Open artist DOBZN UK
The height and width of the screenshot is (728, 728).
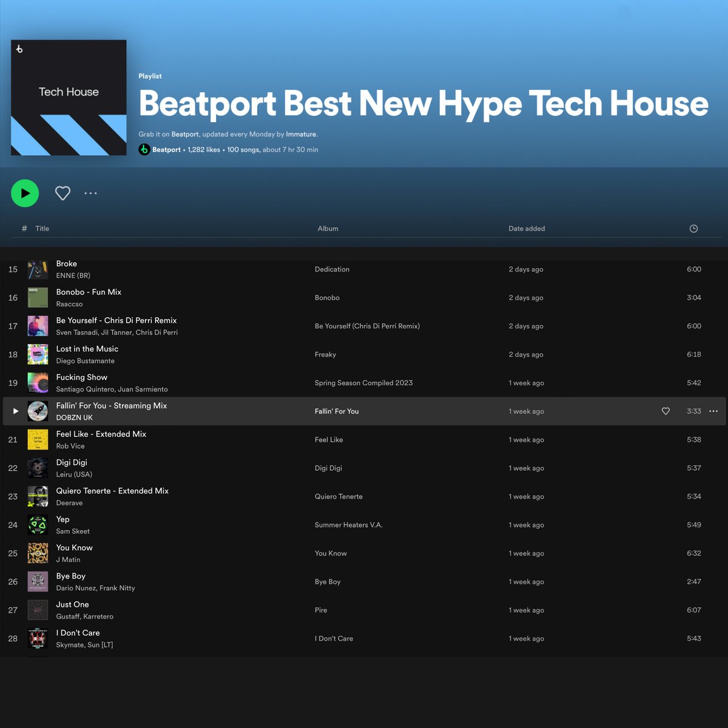(75, 417)
